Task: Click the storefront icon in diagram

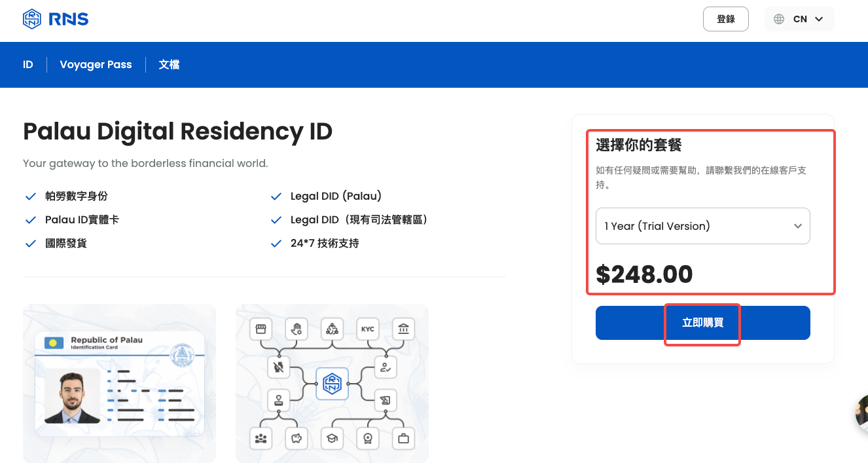Action: pyautogui.click(x=261, y=329)
